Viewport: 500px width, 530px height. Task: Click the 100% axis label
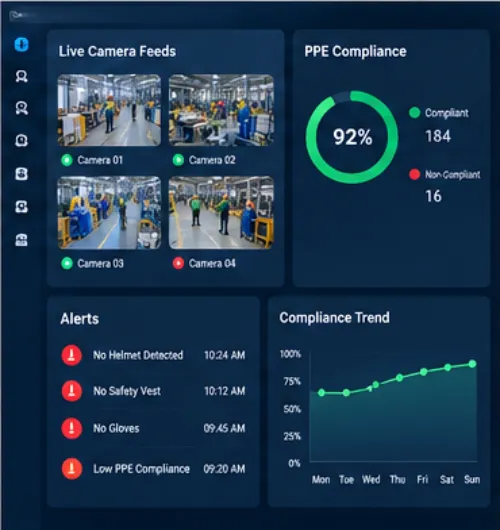(x=290, y=354)
